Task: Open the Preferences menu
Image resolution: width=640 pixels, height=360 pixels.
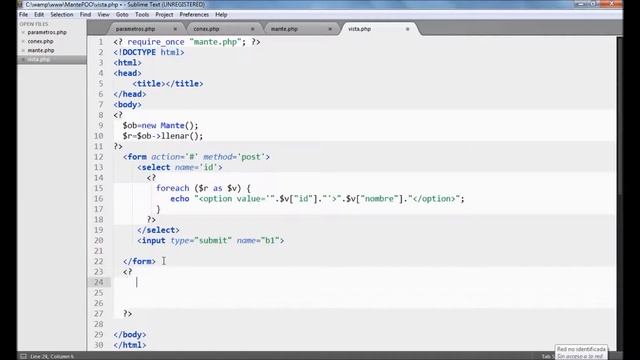Action: (x=194, y=14)
